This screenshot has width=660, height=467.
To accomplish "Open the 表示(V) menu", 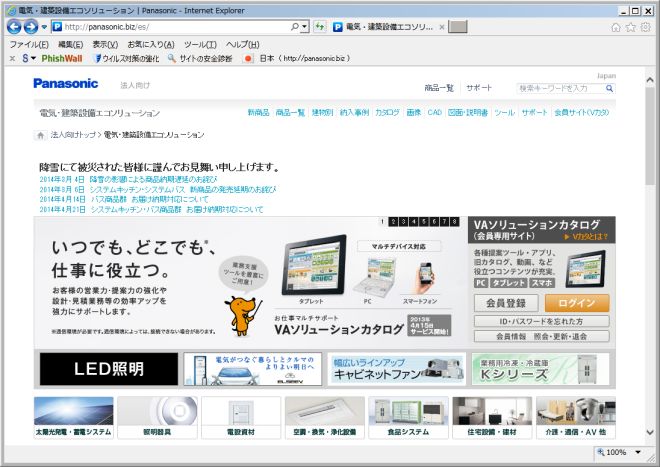I will (105, 44).
